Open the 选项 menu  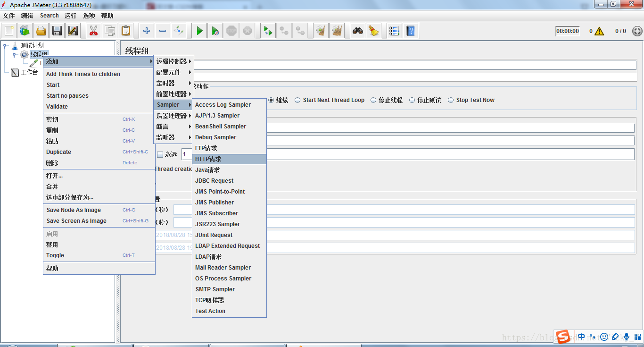coord(89,16)
